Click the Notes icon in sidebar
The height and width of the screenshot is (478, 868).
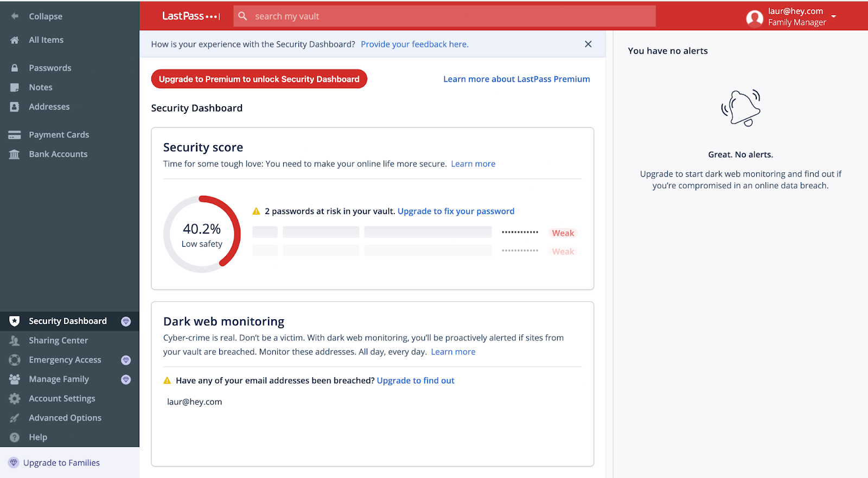click(15, 88)
